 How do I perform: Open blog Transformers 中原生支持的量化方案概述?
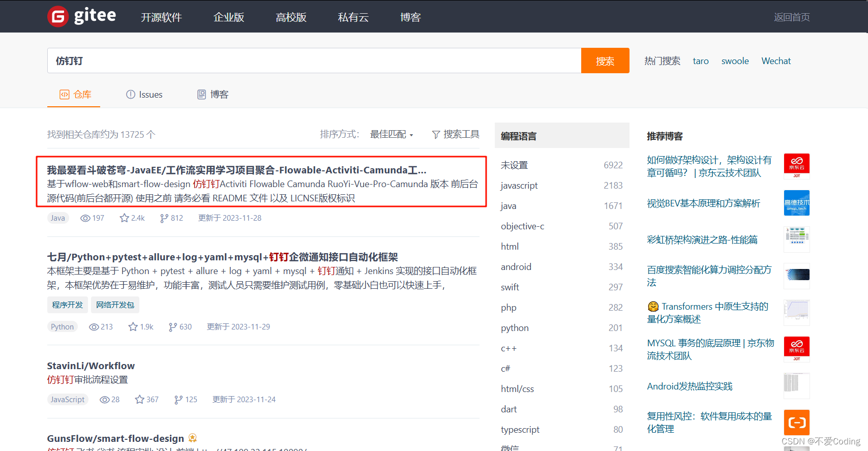click(708, 313)
